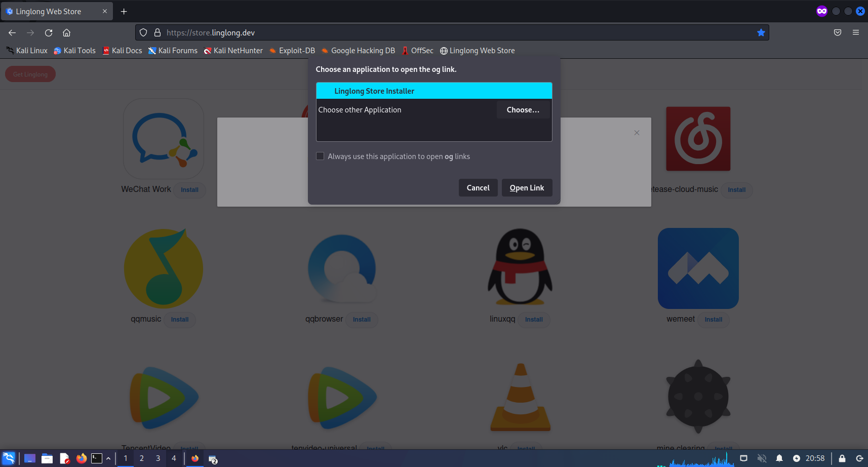Click the TencentVideo play icon

pyautogui.click(x=164, y=398)
